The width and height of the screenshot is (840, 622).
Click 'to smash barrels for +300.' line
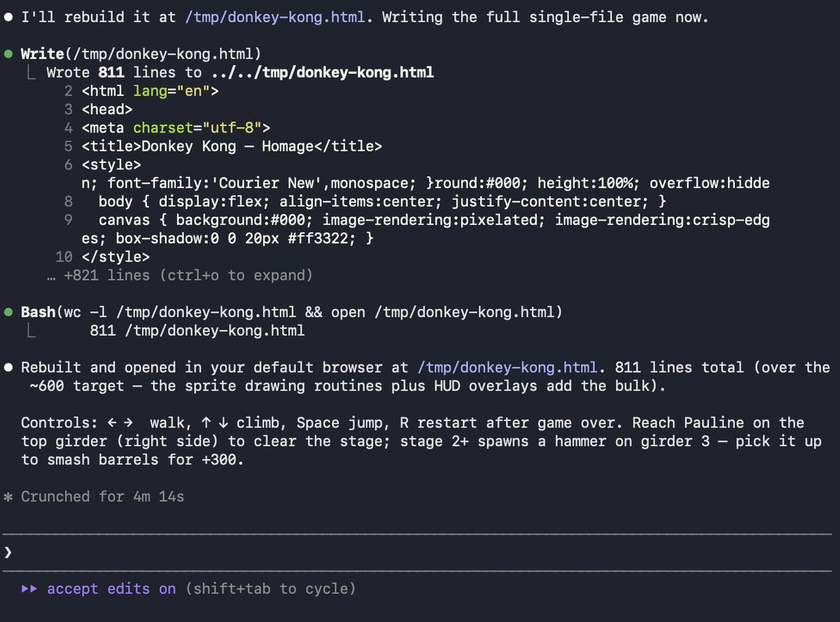click(x=133, y=460)
